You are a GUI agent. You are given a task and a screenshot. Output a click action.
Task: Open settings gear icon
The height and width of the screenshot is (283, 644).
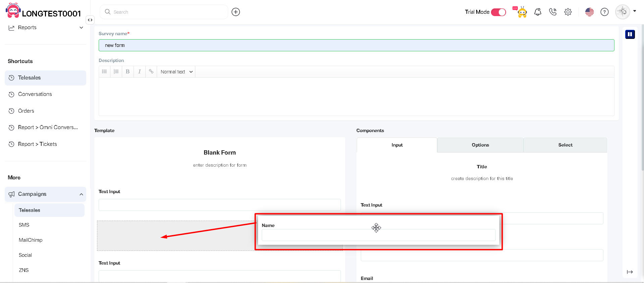coord(568,12)
